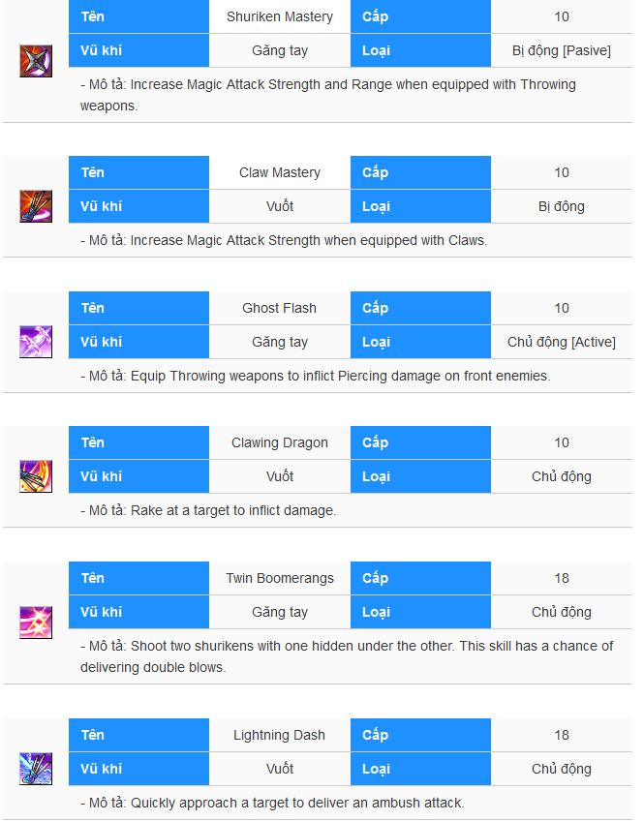644x821 pixels.
Task: Click the 'Bị động [Pasive]' type cell
Action: point(562,50)
